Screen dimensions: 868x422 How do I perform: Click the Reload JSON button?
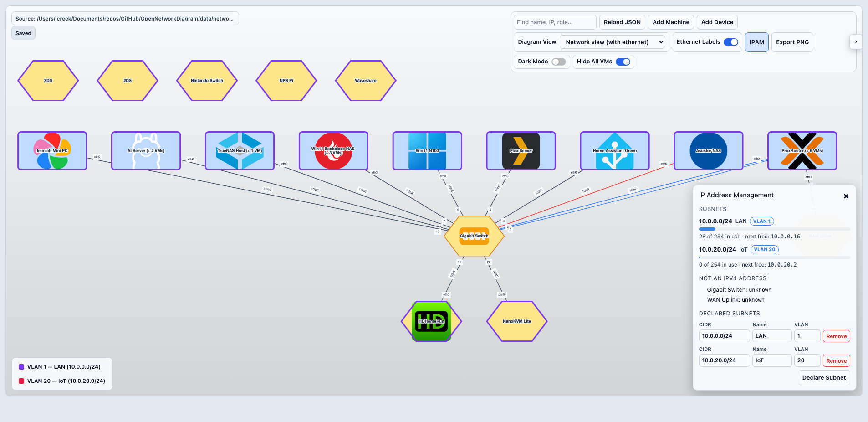(622, 22)
